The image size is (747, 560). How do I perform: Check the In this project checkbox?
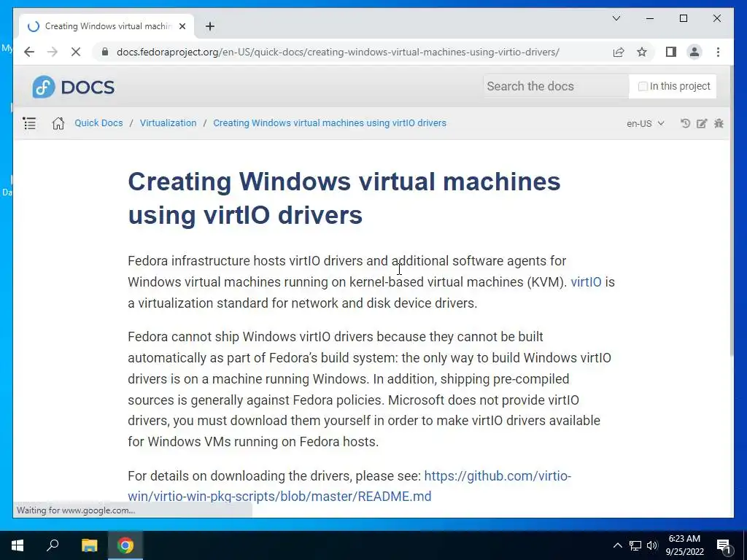point(643,86)
